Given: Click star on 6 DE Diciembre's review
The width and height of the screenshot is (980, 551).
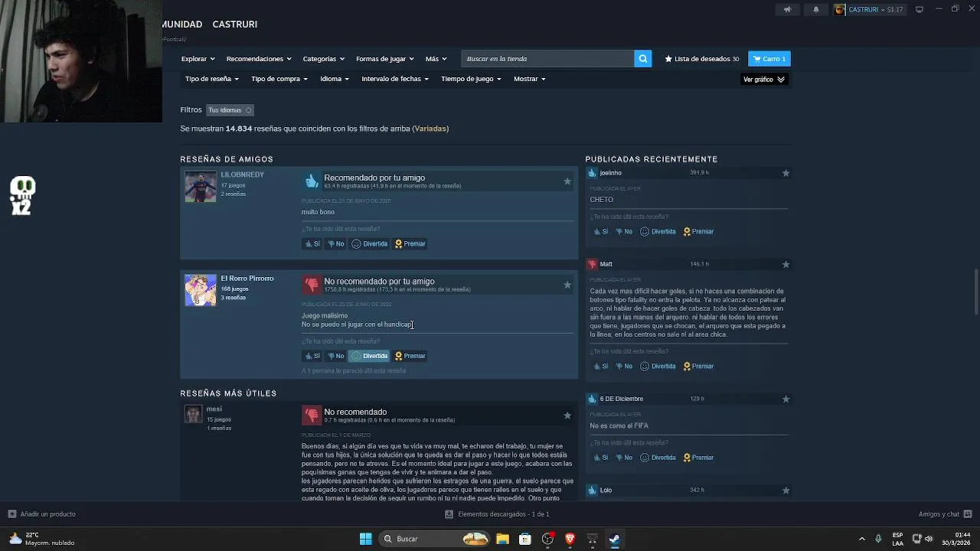Looking at the screenshot, I should coord(786,399).
